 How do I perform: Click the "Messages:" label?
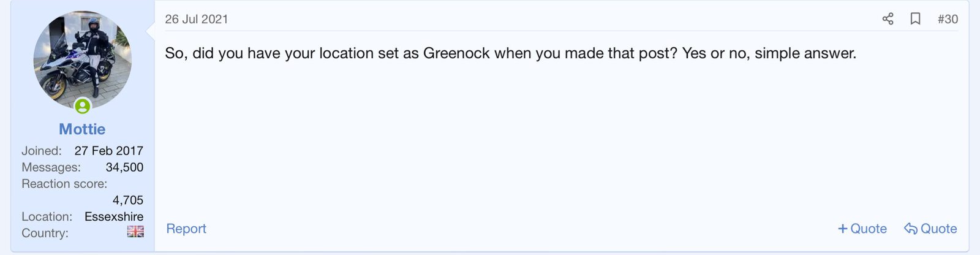pyautogui.click(x=51, y=167)
